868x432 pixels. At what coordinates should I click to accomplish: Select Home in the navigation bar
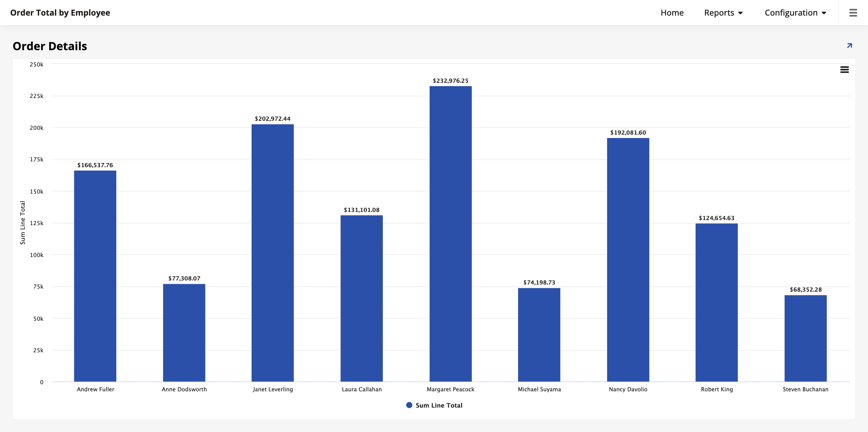pos(672,13)
